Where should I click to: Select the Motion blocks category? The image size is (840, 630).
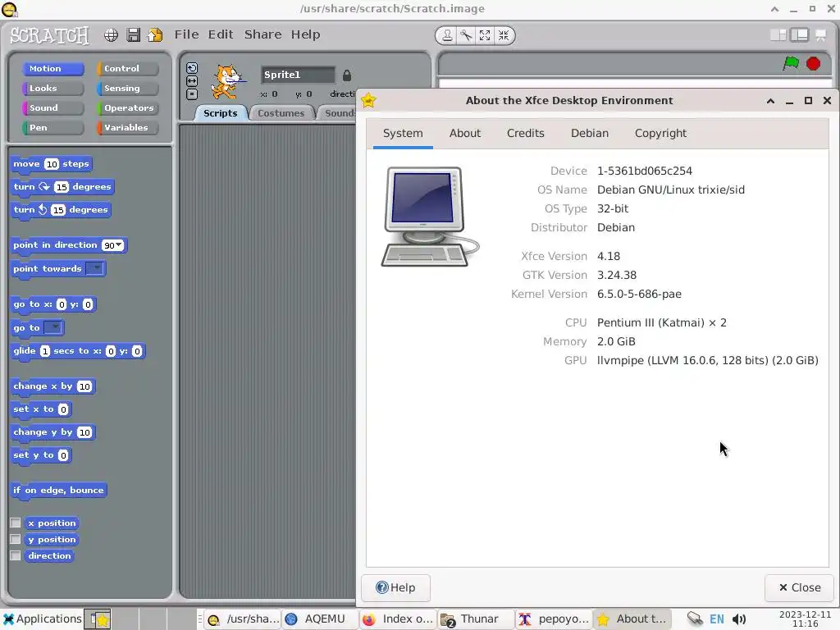[53, 69]
